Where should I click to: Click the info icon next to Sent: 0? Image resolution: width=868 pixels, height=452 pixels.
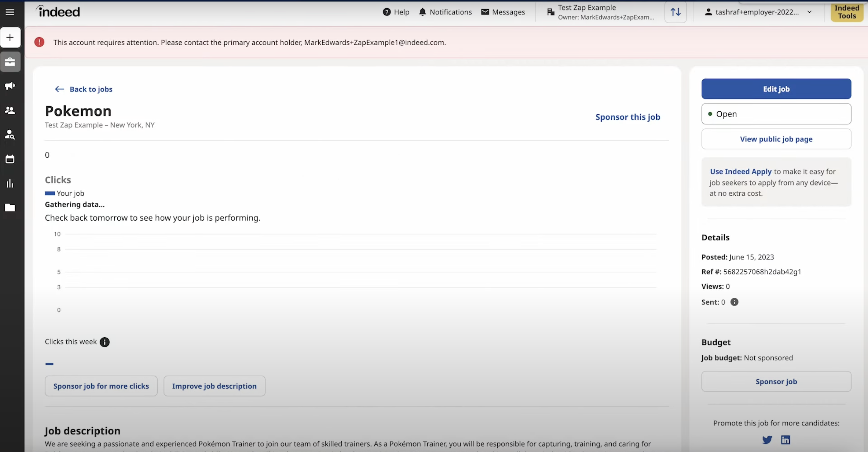point(734,302)
